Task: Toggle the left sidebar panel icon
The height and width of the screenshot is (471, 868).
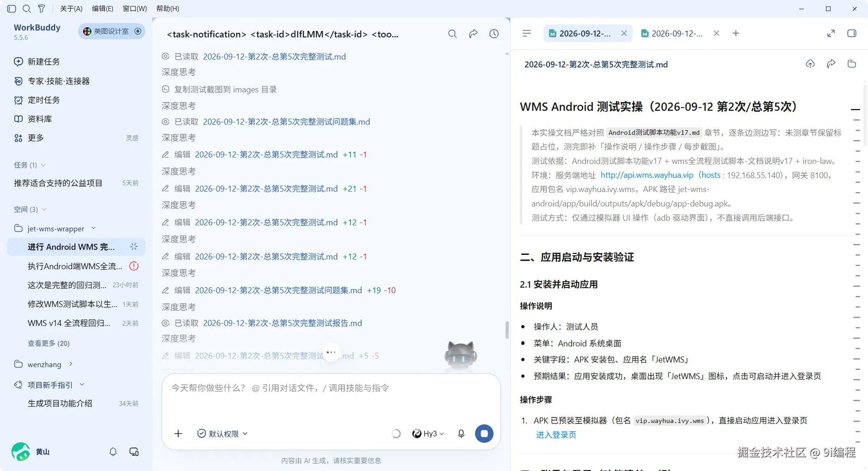Action: (x=12, y=9)
